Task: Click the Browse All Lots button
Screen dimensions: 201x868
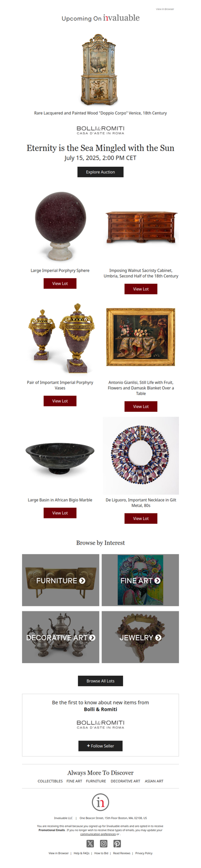Action: pos(100,681)
